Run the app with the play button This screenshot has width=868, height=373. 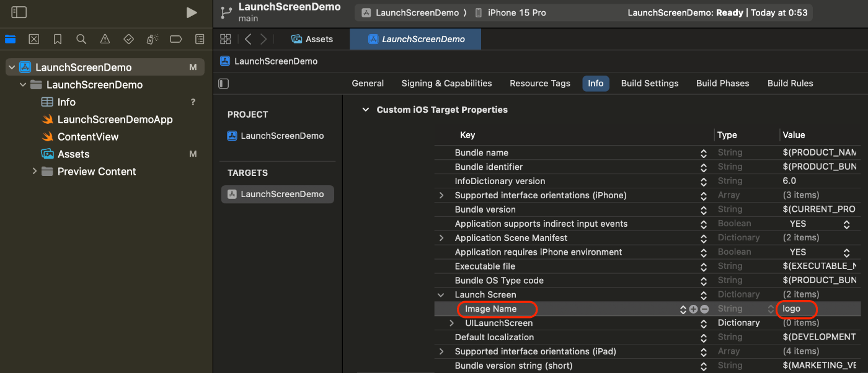click(x=192, y=12)
